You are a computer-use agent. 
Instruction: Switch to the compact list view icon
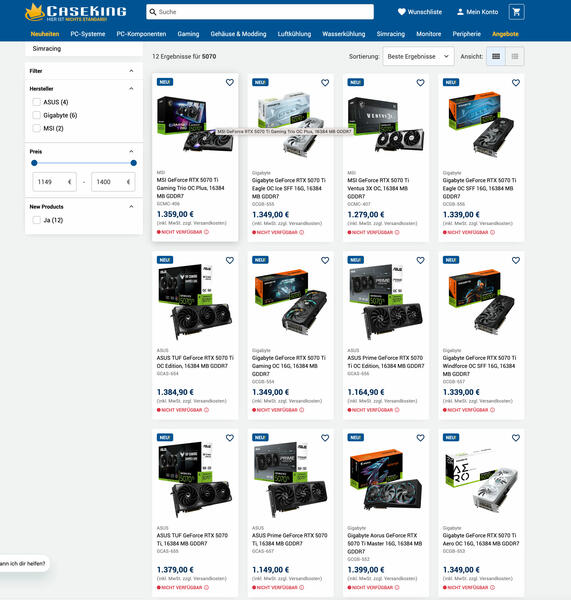(515, 56)
